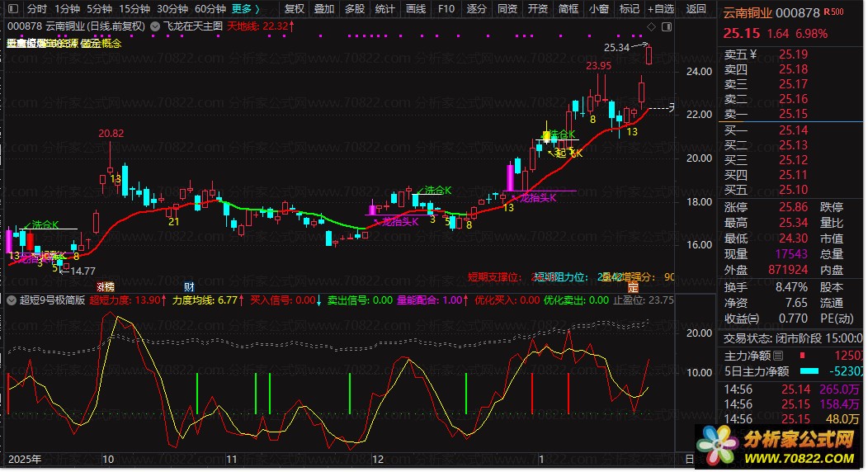The image size is (868, 472).
Task: Click the 买五 price 25.10
Action: pyautogui.click(x=793, y=190)
